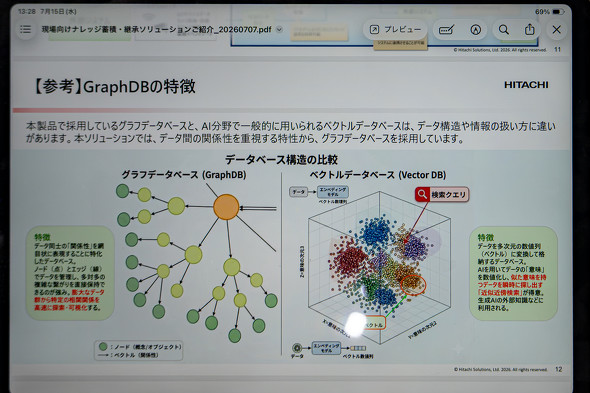Screen dimensions: 590x393
Task: Tap the ベクトル（関係性）legend entry
Action: pos(128,355)
